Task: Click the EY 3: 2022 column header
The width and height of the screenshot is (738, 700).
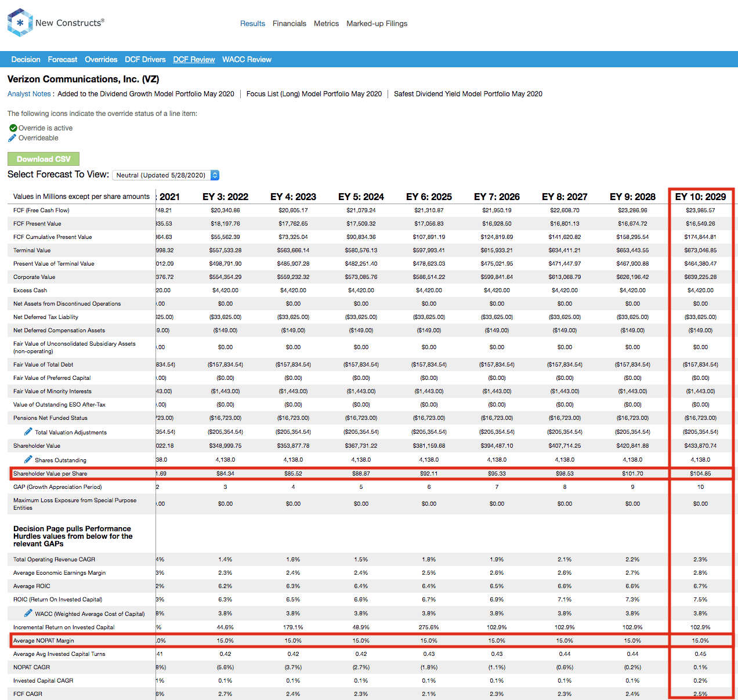Action: click(225, 197)
